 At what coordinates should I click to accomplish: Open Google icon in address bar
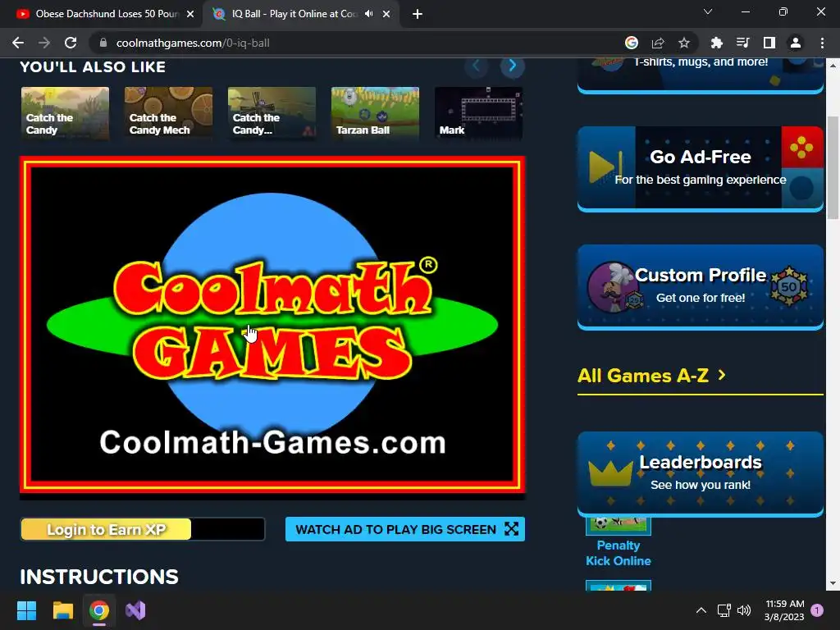tap(632, 43)
